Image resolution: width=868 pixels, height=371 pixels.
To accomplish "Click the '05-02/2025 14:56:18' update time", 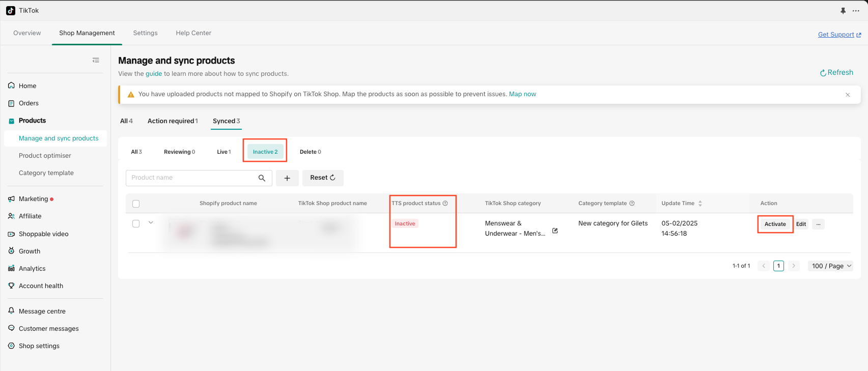I will coord(679,229).
